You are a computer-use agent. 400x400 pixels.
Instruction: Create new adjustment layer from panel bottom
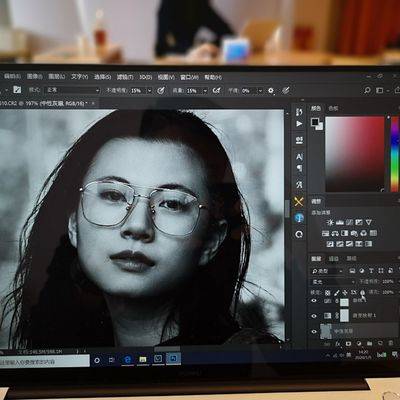point(359,343)
